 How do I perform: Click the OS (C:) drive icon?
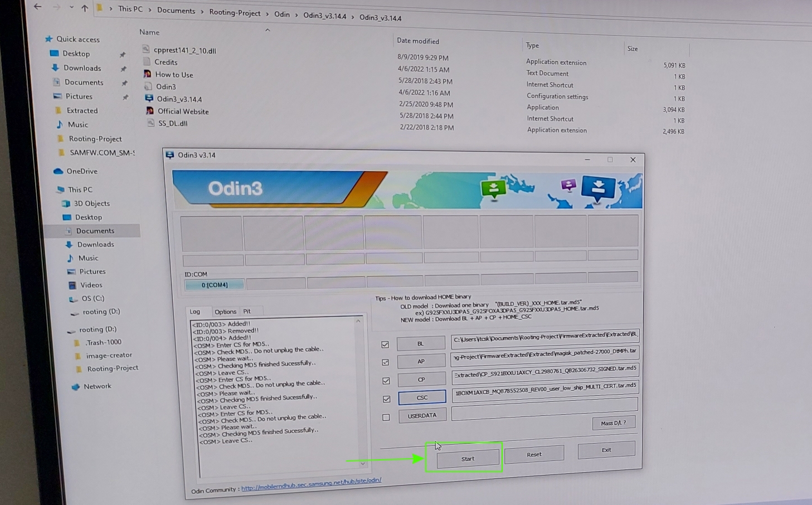73,299
